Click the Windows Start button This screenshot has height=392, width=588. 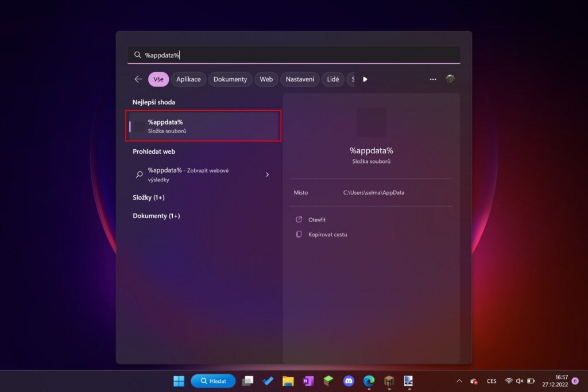[x=179, y=381]
